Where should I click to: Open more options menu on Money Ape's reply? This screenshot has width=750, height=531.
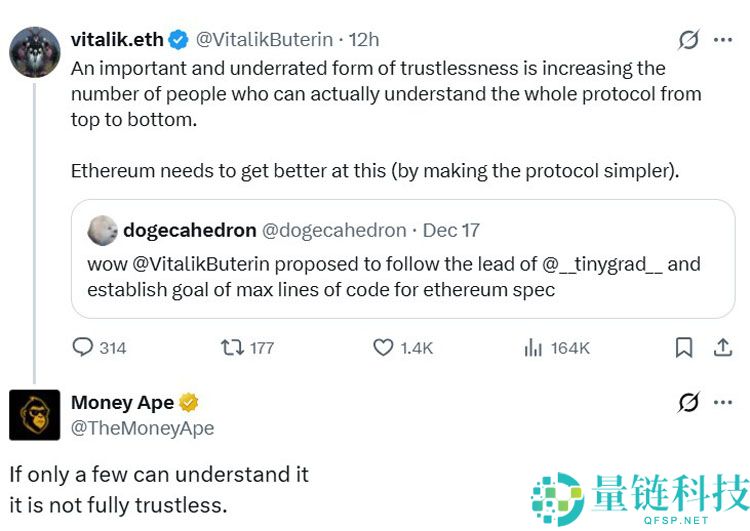(x=723, y=402)
